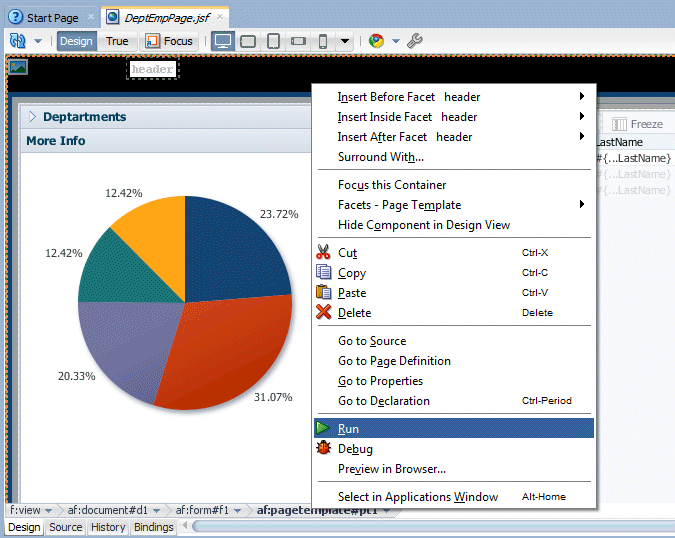Click the Focus toolbar button
The image size is (675, 538).
tap(169, 41)
